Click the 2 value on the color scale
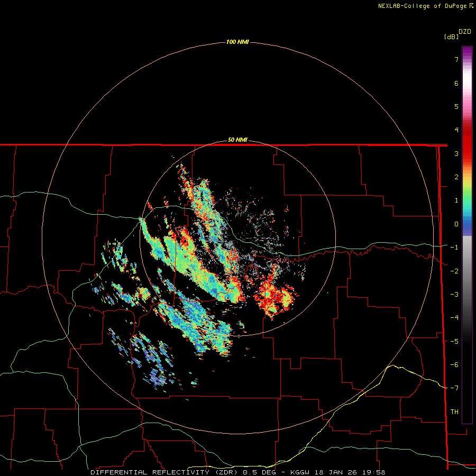The width and height of the screenshot is (476, 476). tap(456, 177)
